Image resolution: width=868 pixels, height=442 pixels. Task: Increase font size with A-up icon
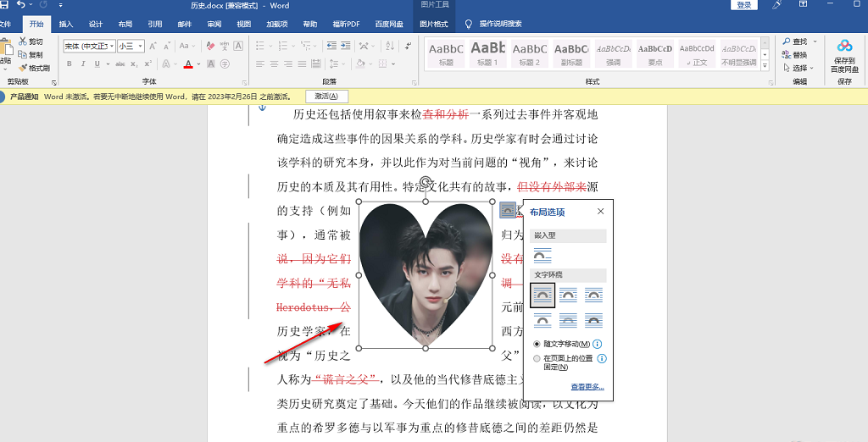coord(153,46)
